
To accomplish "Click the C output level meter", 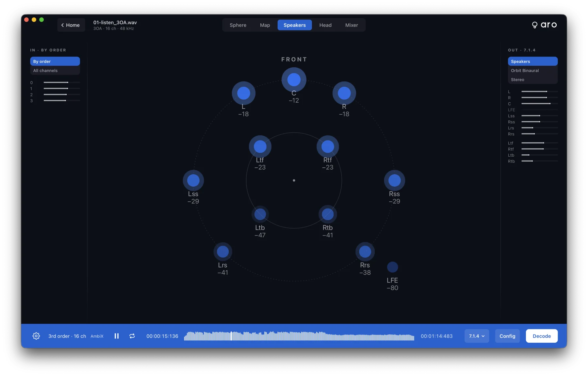I will pos(539,104).
